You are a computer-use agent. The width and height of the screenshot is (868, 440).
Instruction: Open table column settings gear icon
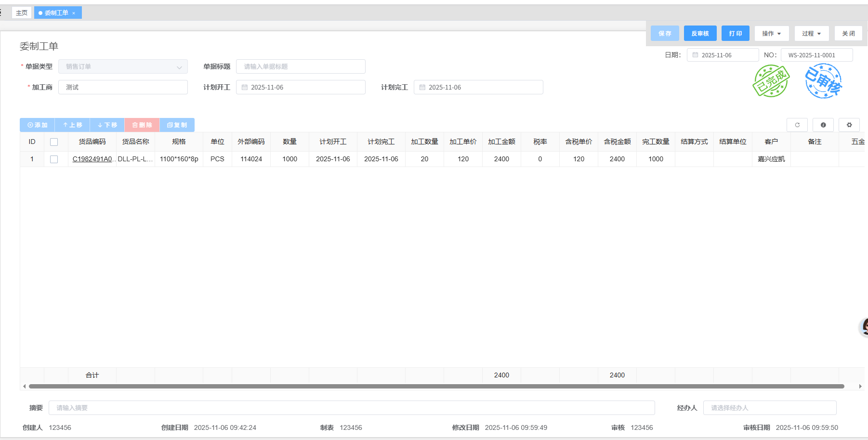[x=849, y=125]
